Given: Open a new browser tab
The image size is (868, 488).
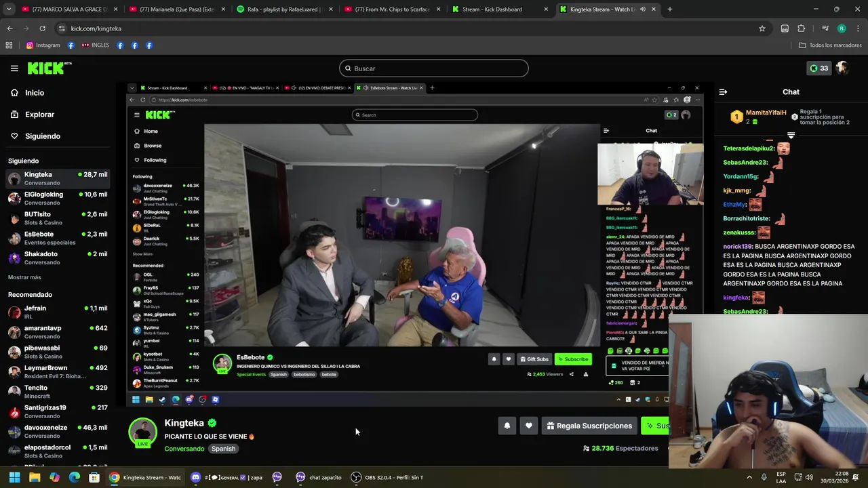Looking at the screenshot, I should pos(669,9).
